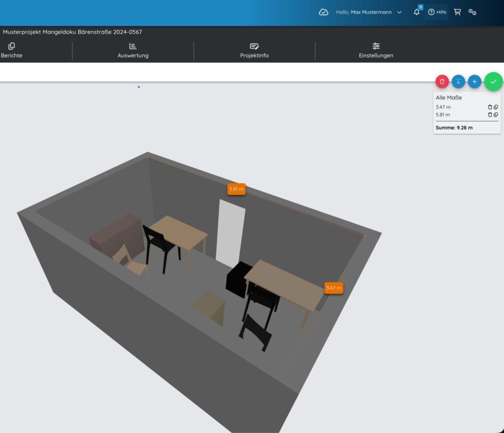504x433 pixels.
Task: Open the Projektinfo tab
Action: coord(254,50)
